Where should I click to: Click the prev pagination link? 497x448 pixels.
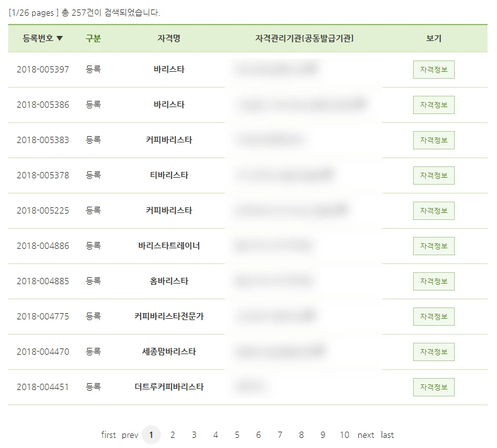tap(130, 435)
